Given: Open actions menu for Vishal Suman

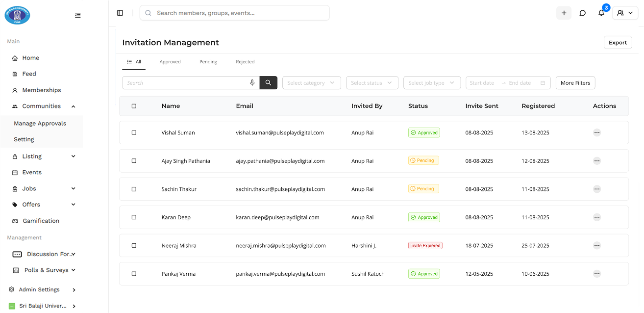Looking at the screenshot, I should point(596,132).
